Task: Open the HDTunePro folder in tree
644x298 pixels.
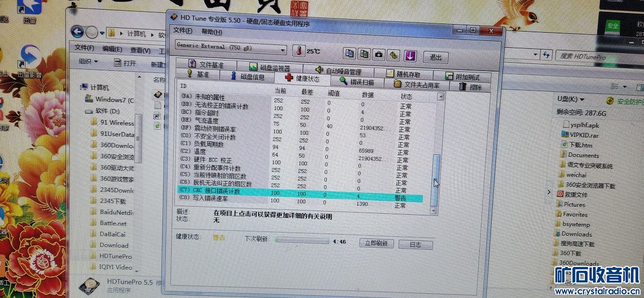Action: click(x=111, y=256)
